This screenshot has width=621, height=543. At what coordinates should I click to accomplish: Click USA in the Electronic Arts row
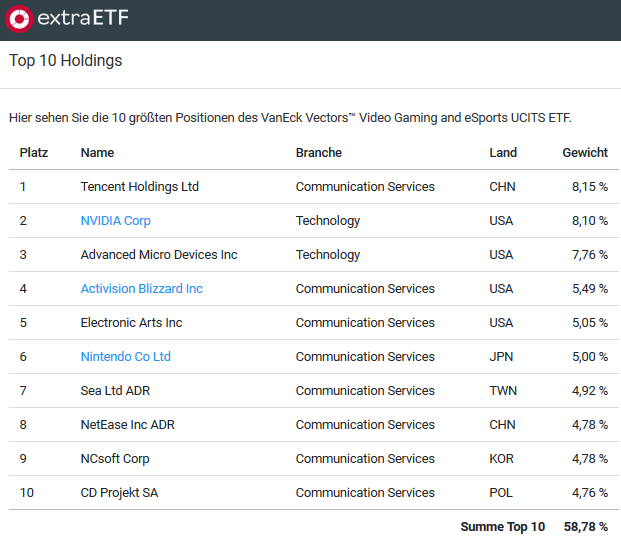point(501,322)
